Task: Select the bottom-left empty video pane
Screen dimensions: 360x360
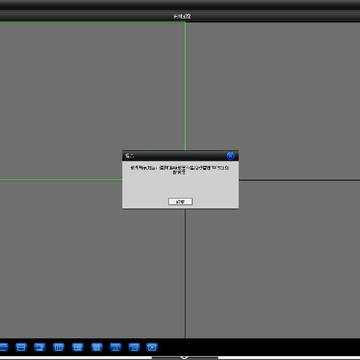Action: tap(92, 259)
